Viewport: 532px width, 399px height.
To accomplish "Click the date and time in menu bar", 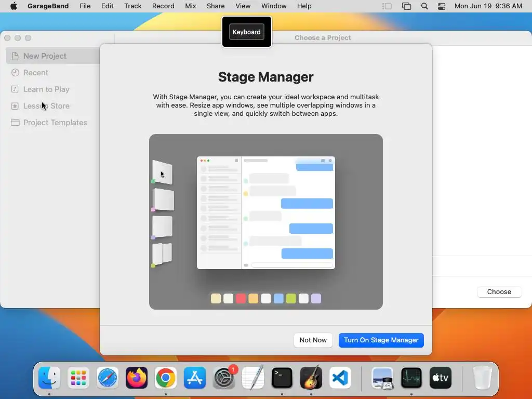I will (x=488, y=6).
